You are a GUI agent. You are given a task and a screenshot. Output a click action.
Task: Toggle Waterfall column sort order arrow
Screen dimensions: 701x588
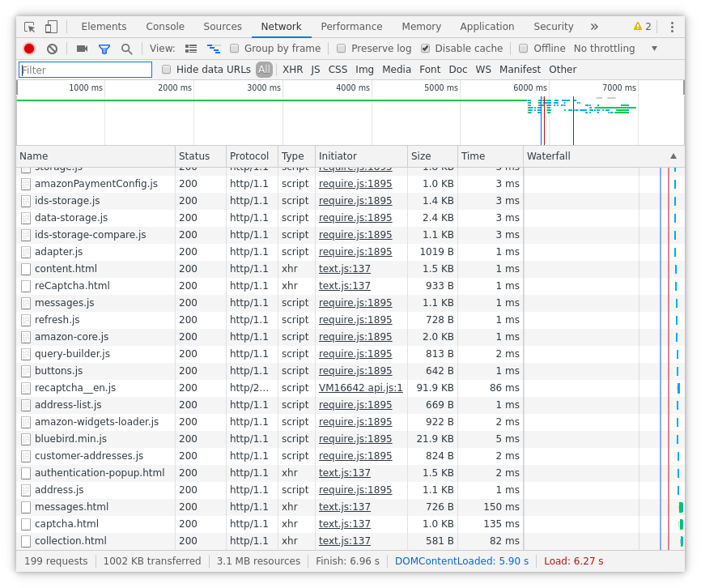pos(673,156)
